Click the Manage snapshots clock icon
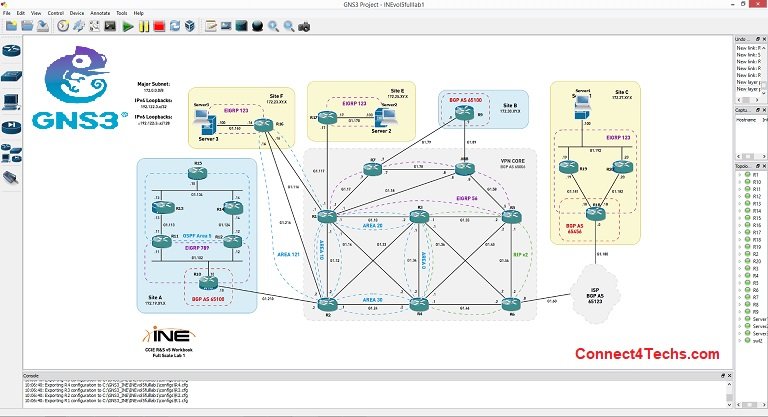Image resolution: width=768 pixels, height=417 pixels. coord(62,25)
